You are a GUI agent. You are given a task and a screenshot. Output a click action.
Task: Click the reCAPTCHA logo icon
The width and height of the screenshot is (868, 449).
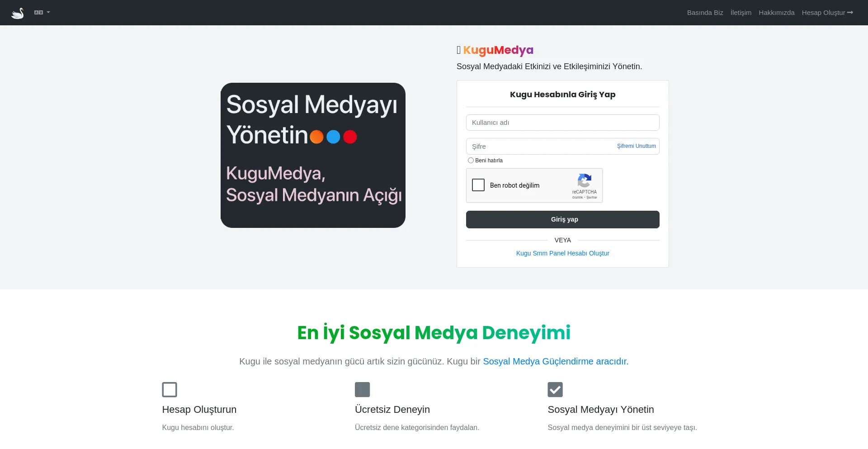(584, 180)
